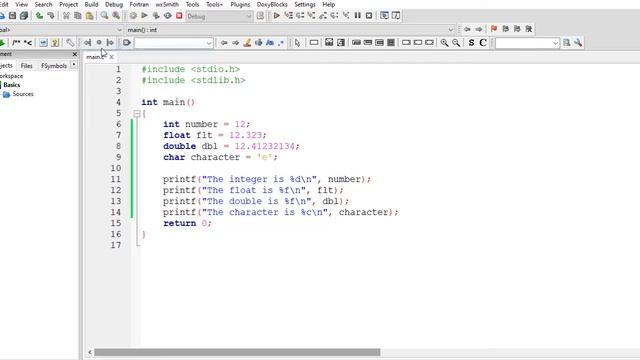The height and width of the screenshot is (360, 640).
Task: Run the program with the play icon
Action: 144,16
